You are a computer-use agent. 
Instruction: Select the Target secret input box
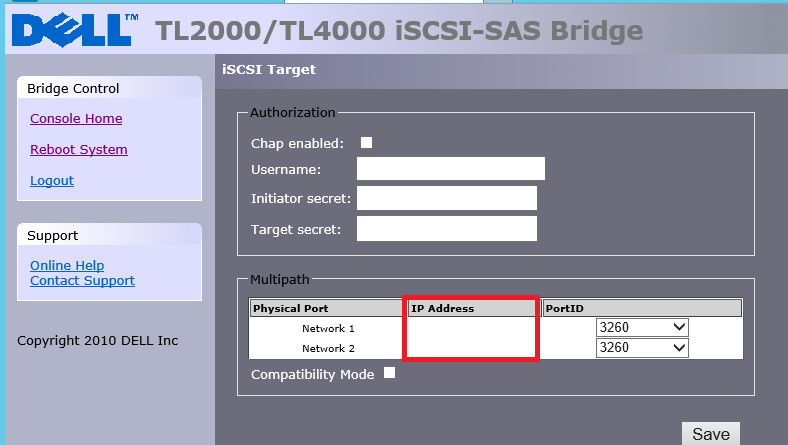[x=447, y=229]
